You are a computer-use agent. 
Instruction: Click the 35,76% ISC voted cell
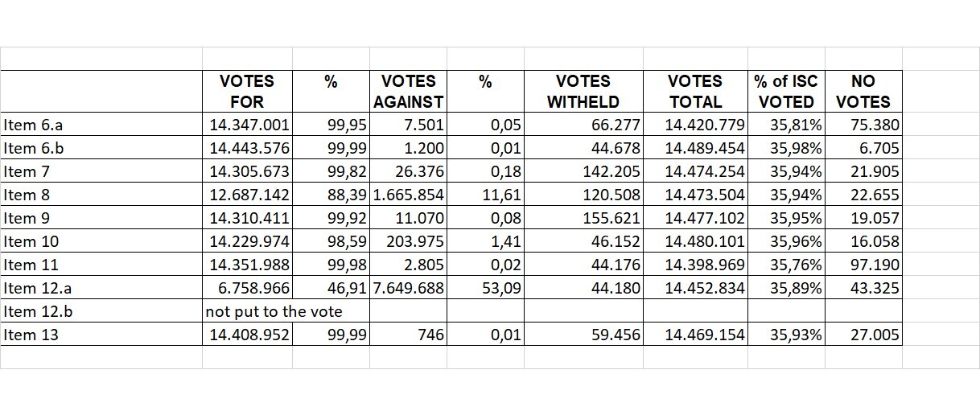(x=797, y=265)
